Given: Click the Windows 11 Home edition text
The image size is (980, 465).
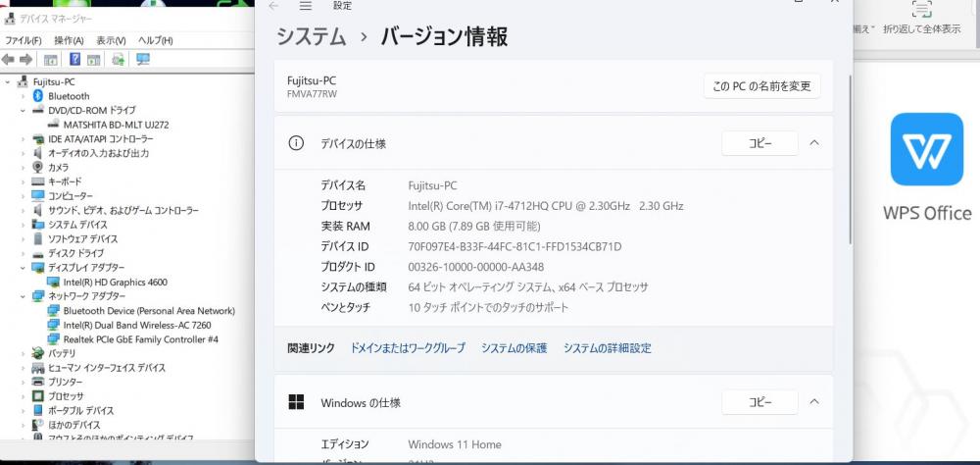Looking at the screenshot, I should [x=455, y=444].
